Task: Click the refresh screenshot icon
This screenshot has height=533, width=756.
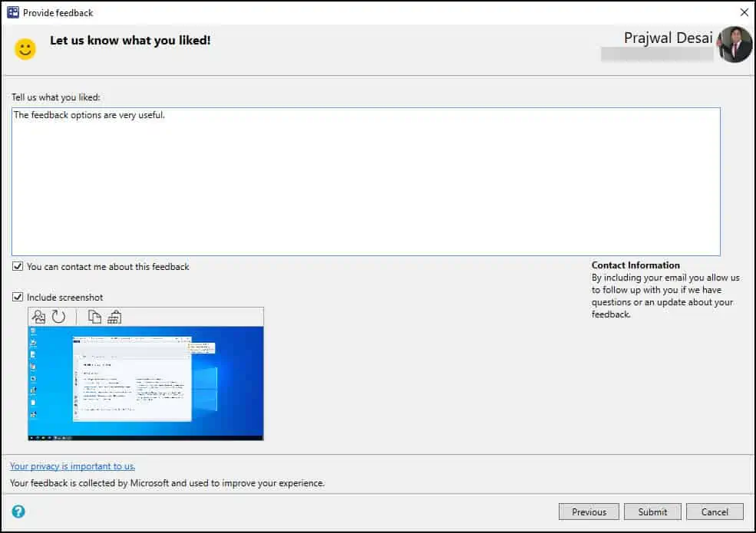Action: click(x=58, y=317)
